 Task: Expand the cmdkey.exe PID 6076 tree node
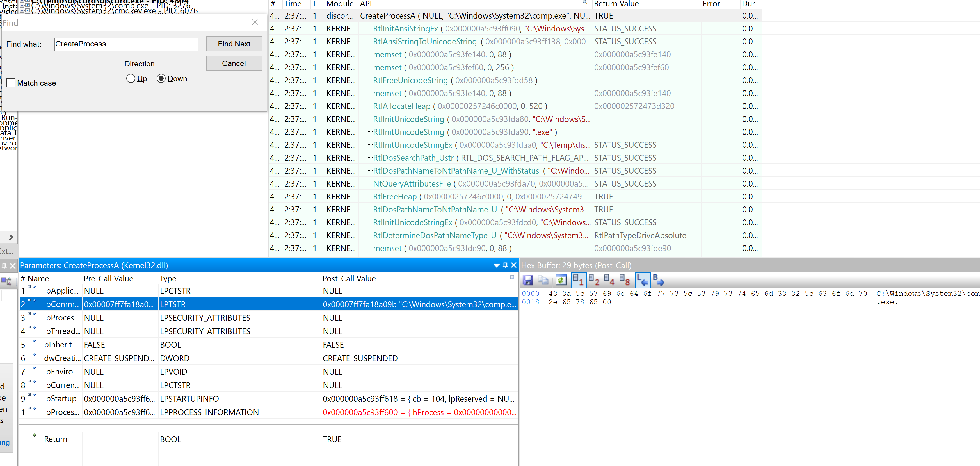tap(22, 10)
